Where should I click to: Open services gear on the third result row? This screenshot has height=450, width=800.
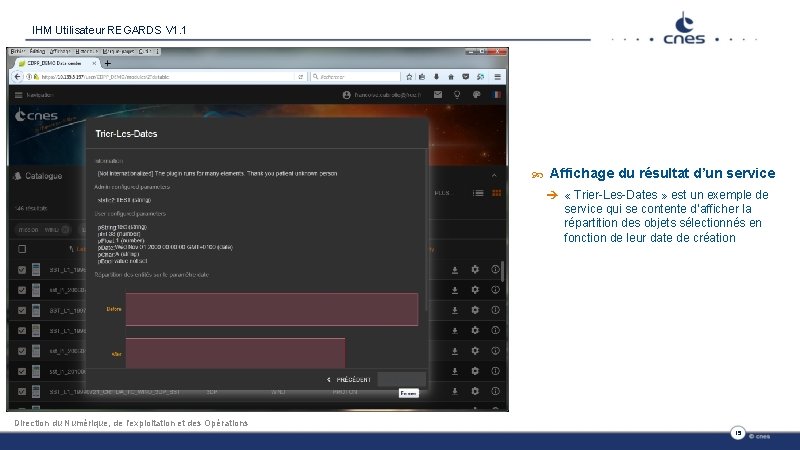click(475, 310)
